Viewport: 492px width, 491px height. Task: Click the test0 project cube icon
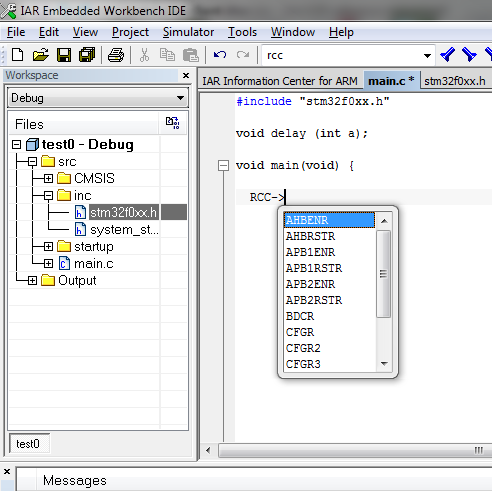click(32, 144)
